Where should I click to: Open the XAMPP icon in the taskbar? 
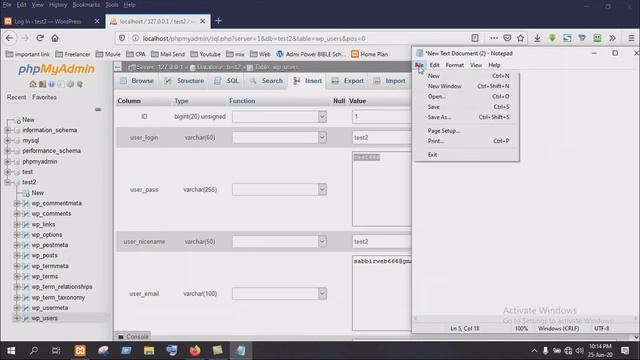point(80,350)
